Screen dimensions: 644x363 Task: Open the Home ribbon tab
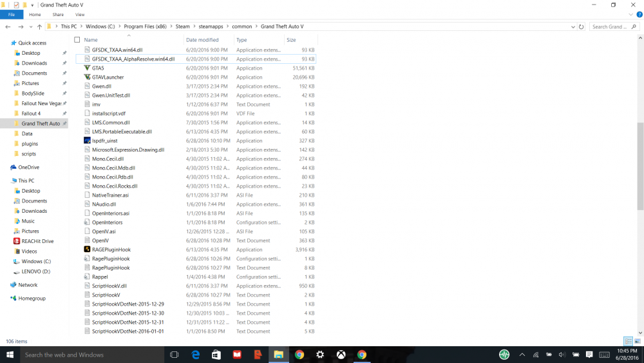(35, 14)
